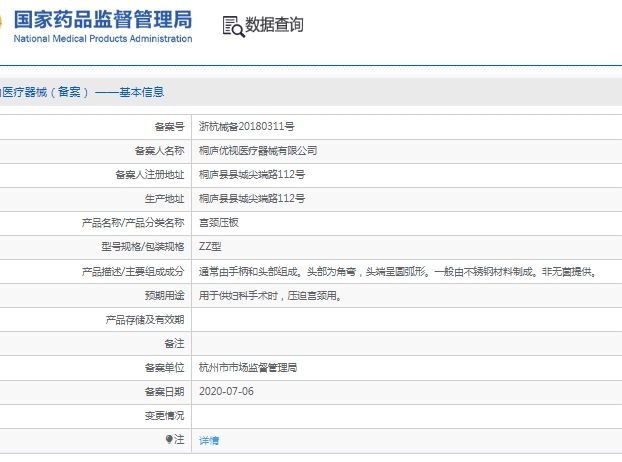Click the 数据查询 search document icon
This screenshot has width=622, height=462.
click(233, 26)
